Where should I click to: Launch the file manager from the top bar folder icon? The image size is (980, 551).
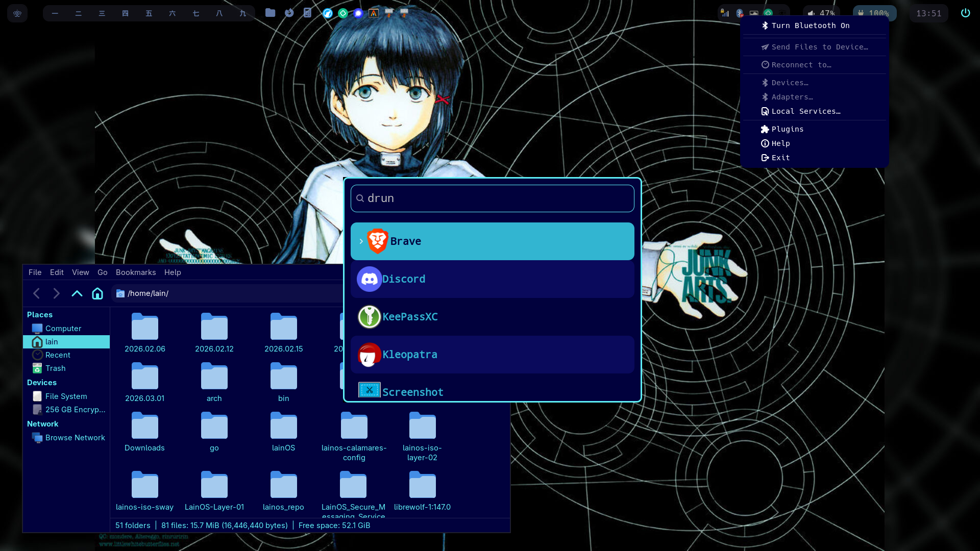(271, 13)
